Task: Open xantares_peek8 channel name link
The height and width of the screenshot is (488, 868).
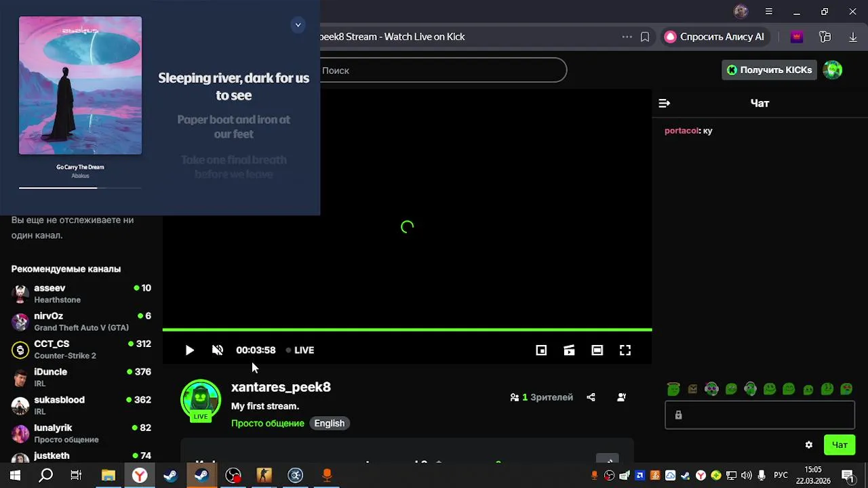Action: pyautogui.click(x=281, y=387)
